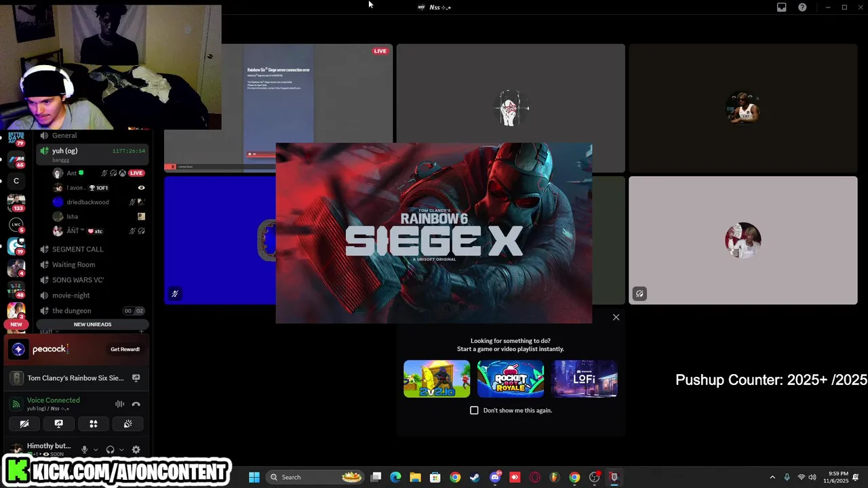Open the server with the 65 badge

pyautogui.click(x=16, y=161)
